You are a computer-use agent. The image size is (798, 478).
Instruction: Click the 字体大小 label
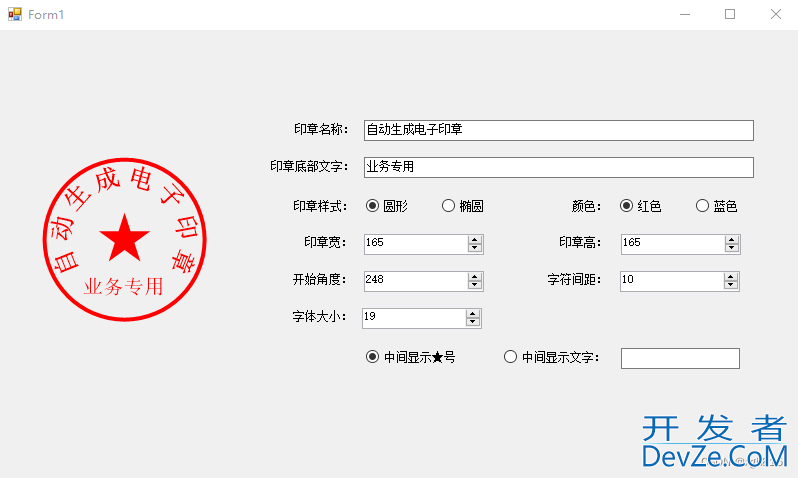[x=320, y=317]
